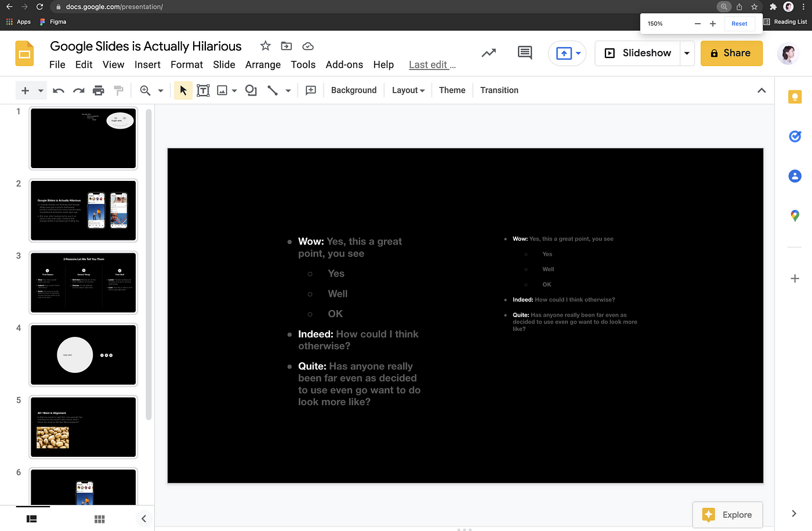812x531 pixels.
Task: Select the Line tool
Action: click(x=273, y=90)
